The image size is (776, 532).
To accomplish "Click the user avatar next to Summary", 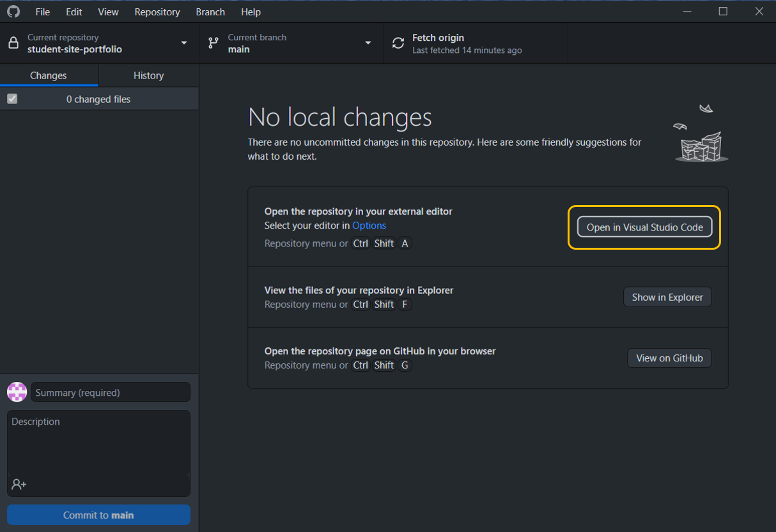I will (17, 392).
